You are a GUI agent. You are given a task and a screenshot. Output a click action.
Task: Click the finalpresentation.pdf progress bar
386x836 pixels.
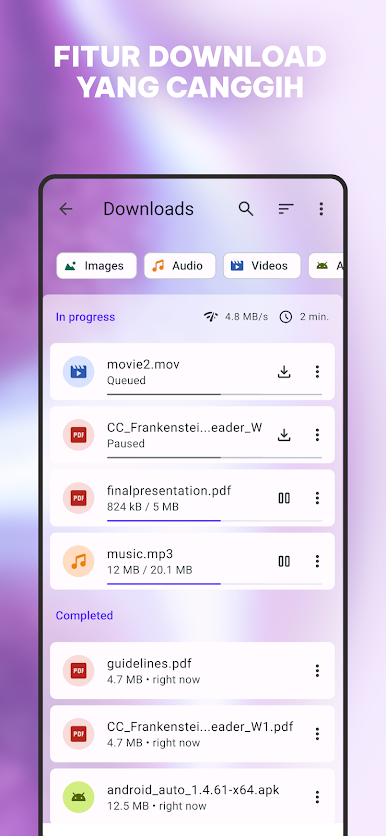[x=214, y=520]
